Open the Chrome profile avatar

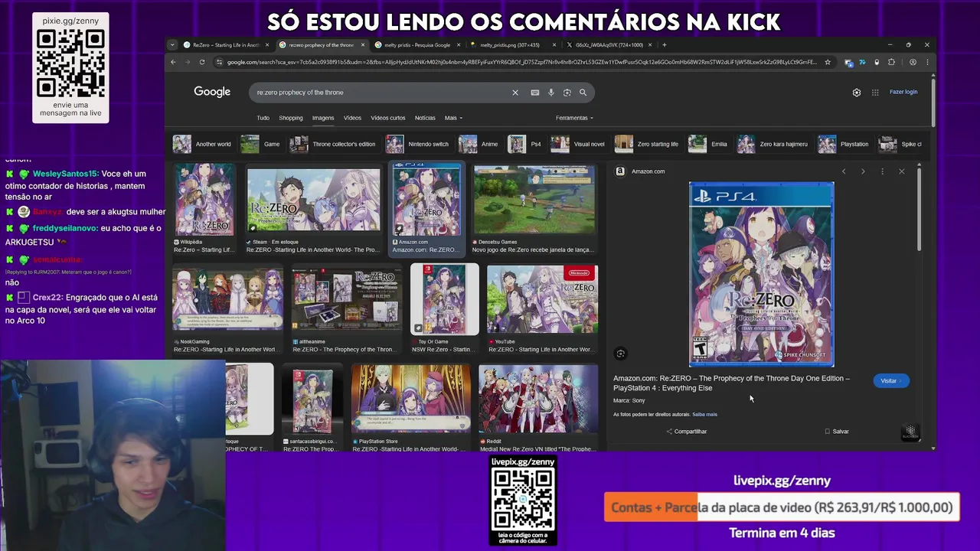[x=913, y=62]
